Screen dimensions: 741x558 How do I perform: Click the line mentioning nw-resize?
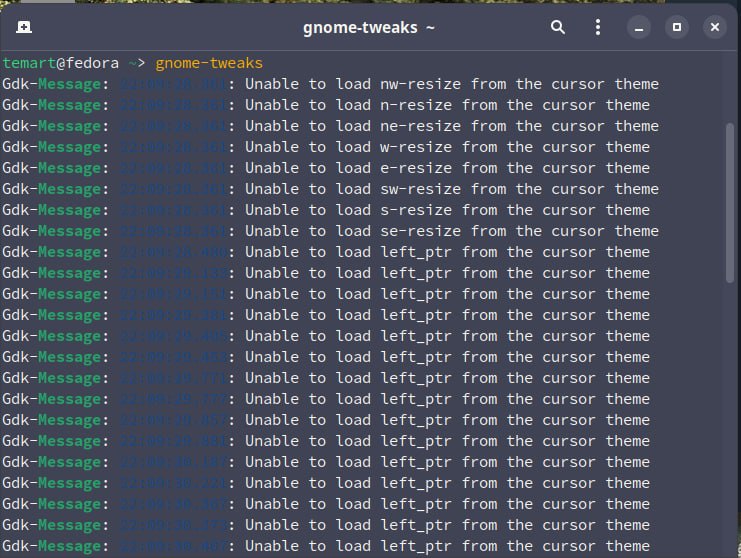click(x=330, y=84)
